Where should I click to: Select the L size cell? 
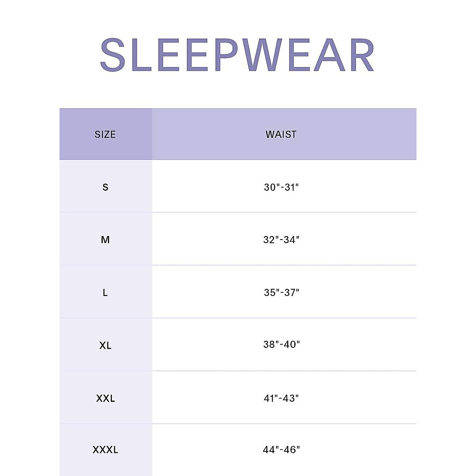[x=105, y=293]
